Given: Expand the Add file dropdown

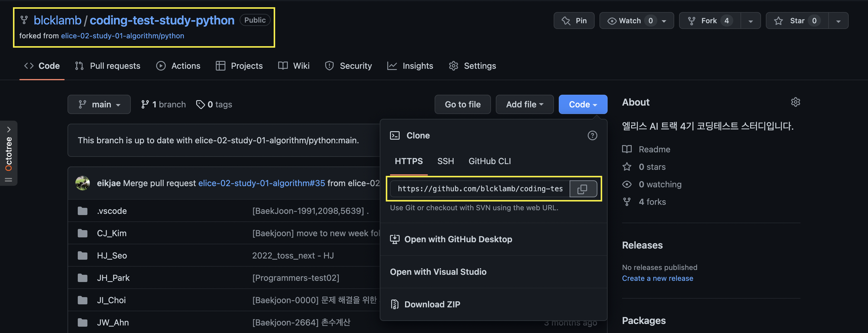Looking at the screenshot, I should (524, 105).
